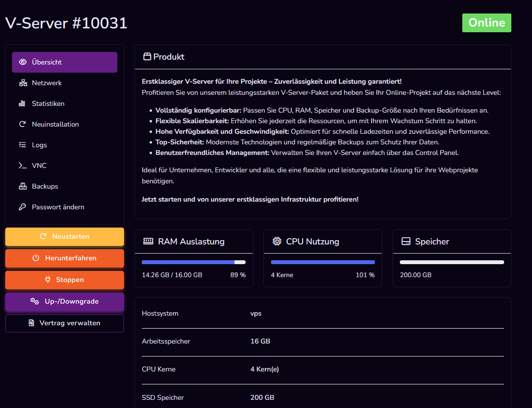Image resolution: width=532 pixels, height=408 pixels.
Task: Click the Vollständig konfigurierbar bullet text
Action: point(322,110)
